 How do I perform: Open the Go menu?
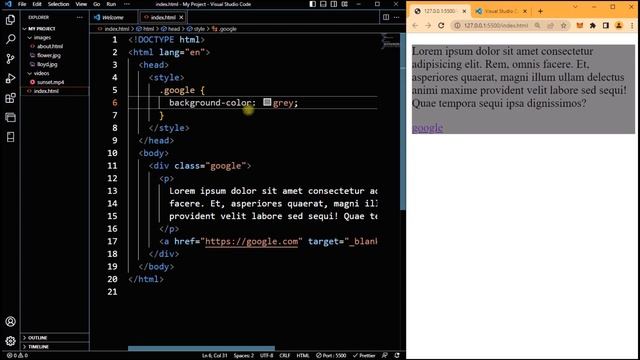(x=96, y=4)
